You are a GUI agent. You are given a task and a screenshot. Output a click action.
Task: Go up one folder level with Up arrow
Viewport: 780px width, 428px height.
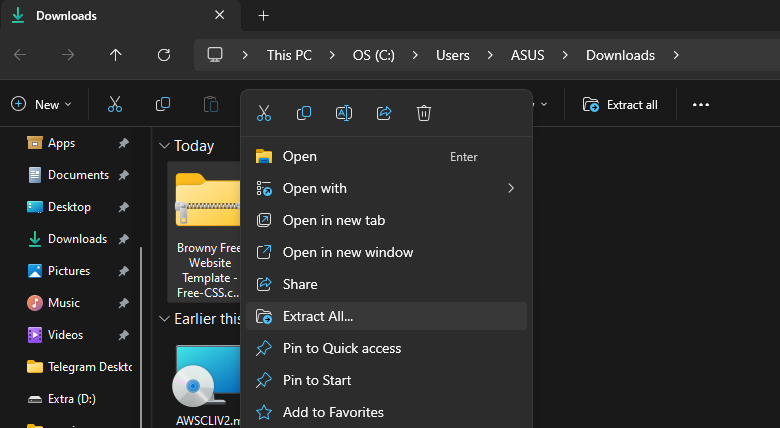click(x=116, y=55)
